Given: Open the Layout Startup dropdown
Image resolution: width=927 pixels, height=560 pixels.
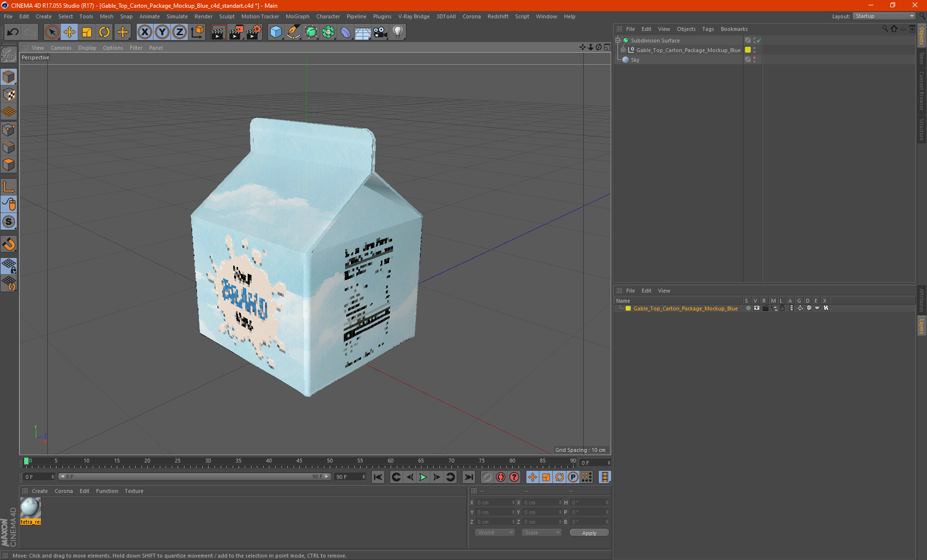Looking at the screenshot, I should pos(884,16).
